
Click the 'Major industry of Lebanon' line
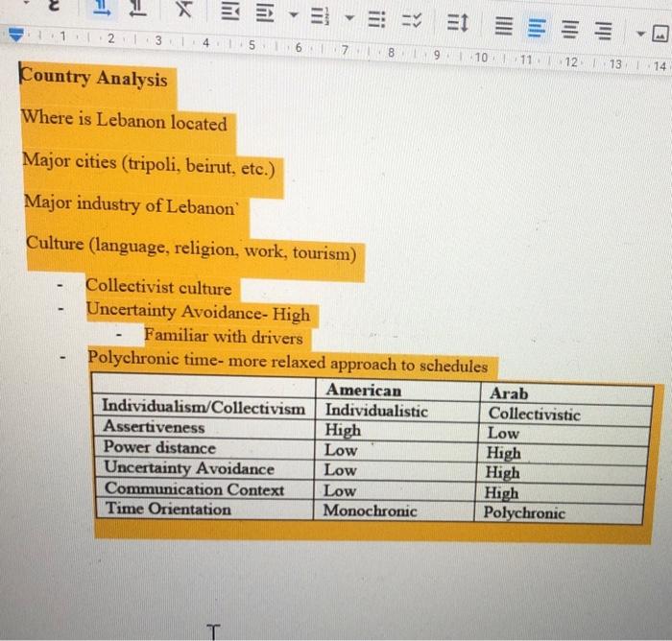[x=130, y=205]
